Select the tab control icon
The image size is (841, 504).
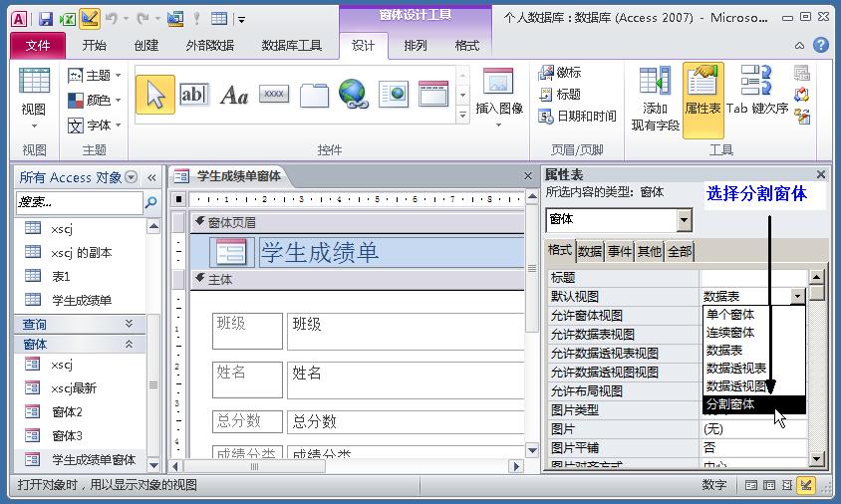(x=314, y=95)
